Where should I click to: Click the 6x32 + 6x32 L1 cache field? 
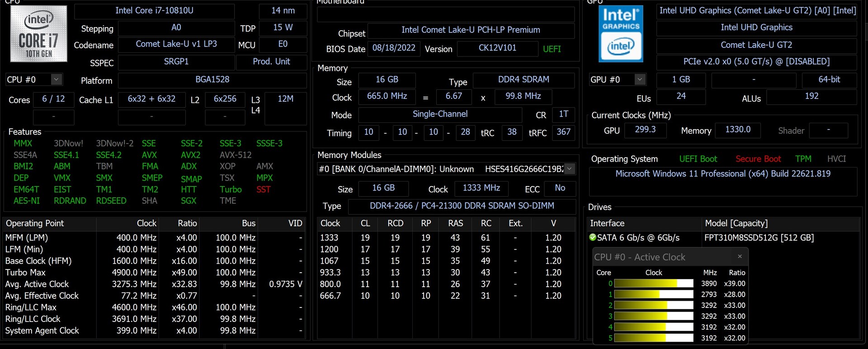tap(151, 99)
